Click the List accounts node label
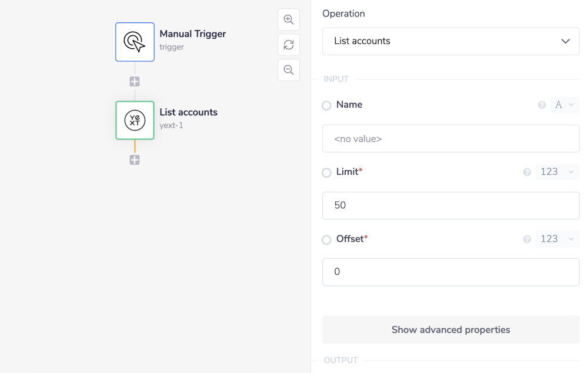Image resolution: width=588 pixels, height=373 pixels. [x=188, y=112]
